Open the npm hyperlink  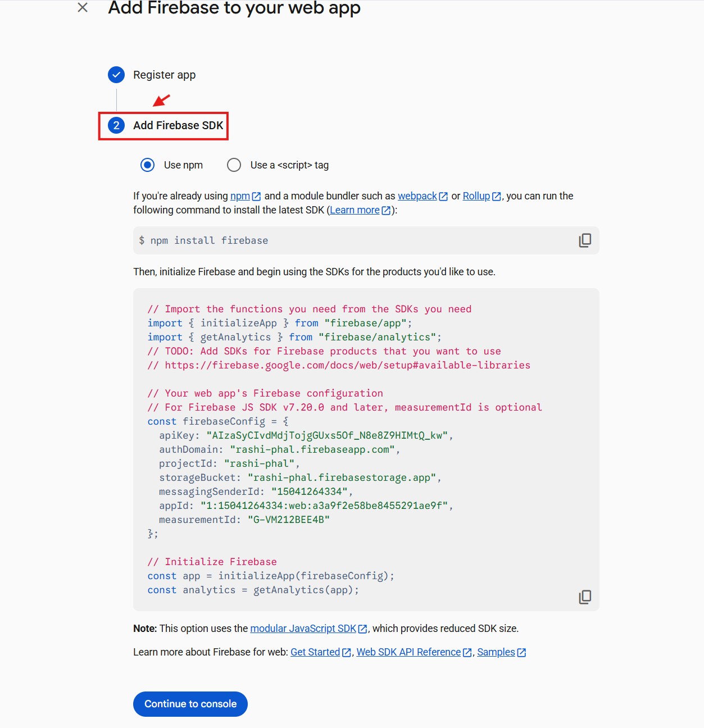click(240, 196)
